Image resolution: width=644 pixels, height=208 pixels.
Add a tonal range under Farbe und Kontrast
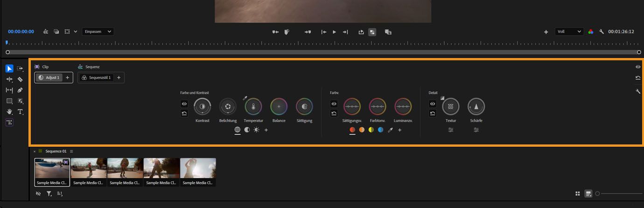click(x=266, y=130)
